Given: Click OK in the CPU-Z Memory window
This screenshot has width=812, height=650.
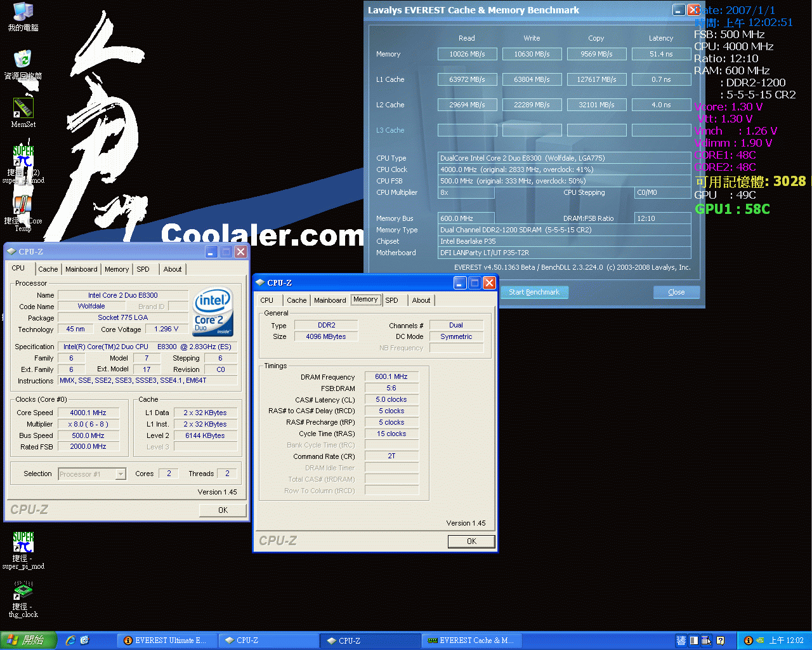Looking at the screenshot, I should point(471,541).
